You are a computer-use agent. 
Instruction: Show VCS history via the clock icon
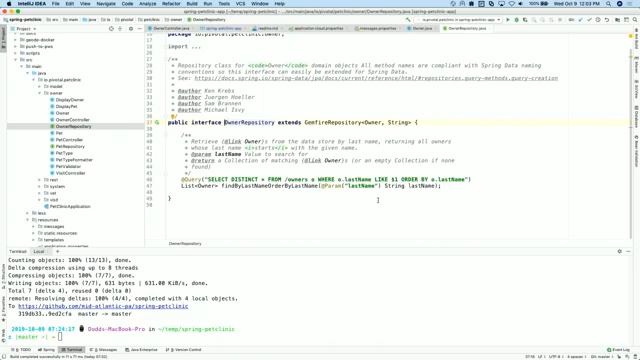598,20
